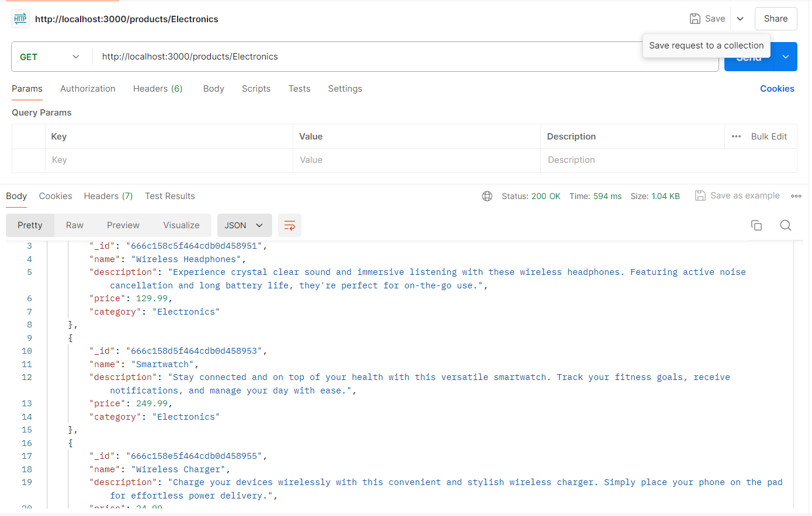
Task: Select the Preview view mode
Action: 123,225
